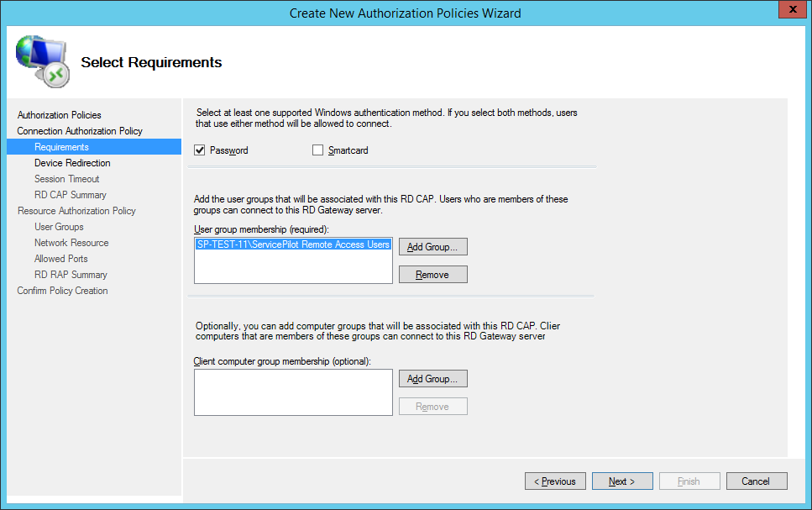Image resolution: width=812 pixels, height=510 pixels.
Task: Close the wizard with the X button
Action: (x=788, y=10)
